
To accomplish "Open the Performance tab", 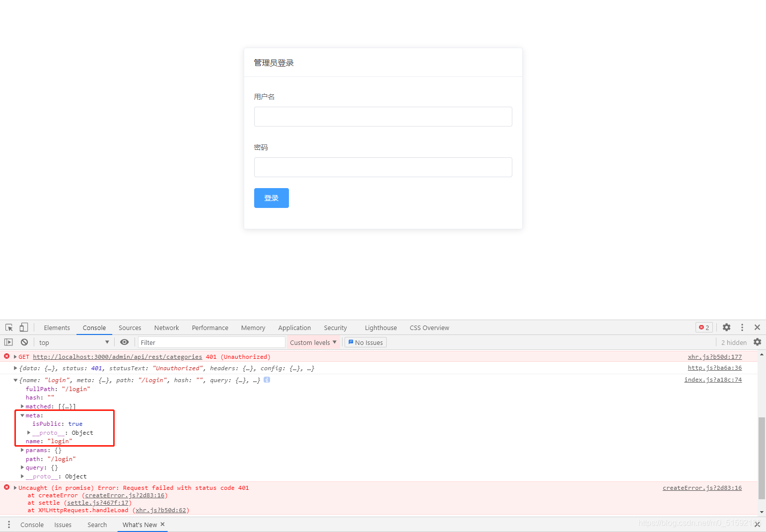I will (x=210, y=328).
